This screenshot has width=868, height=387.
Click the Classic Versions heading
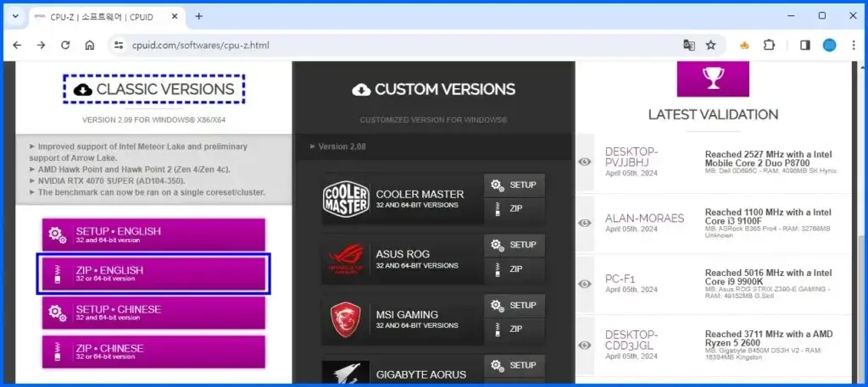(x=154, y=89)
